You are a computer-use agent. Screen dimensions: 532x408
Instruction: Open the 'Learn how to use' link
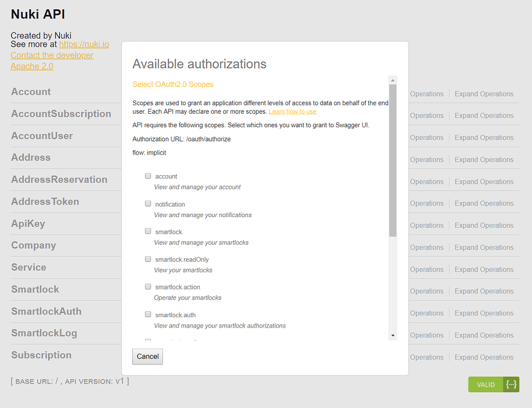click(x=293, y=112)
